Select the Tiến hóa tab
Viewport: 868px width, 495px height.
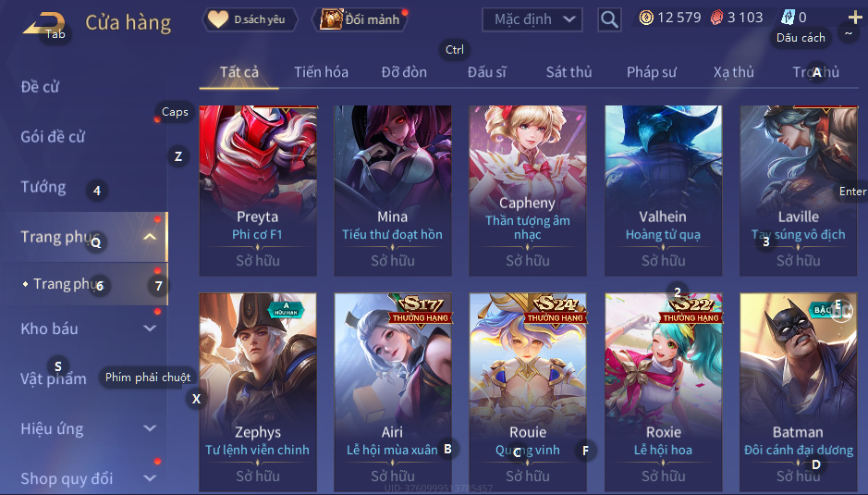(x=321, y=72)
